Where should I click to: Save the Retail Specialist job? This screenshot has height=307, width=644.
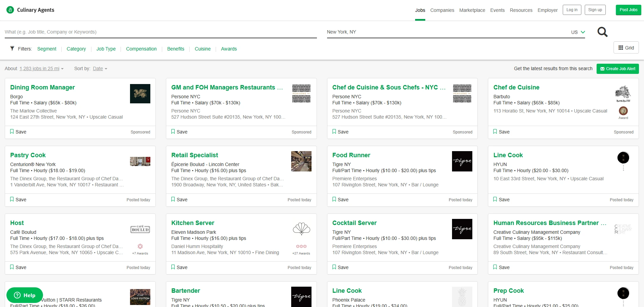179,200
